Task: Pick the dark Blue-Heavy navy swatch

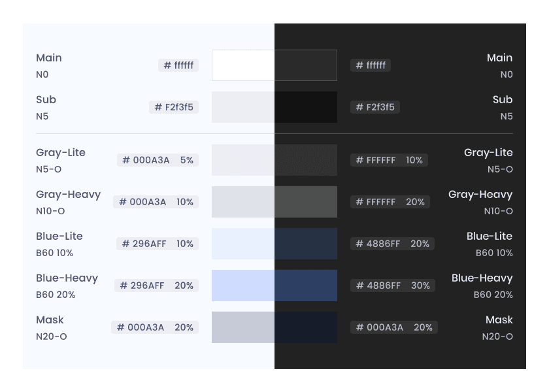Action: tap(306, 286)
